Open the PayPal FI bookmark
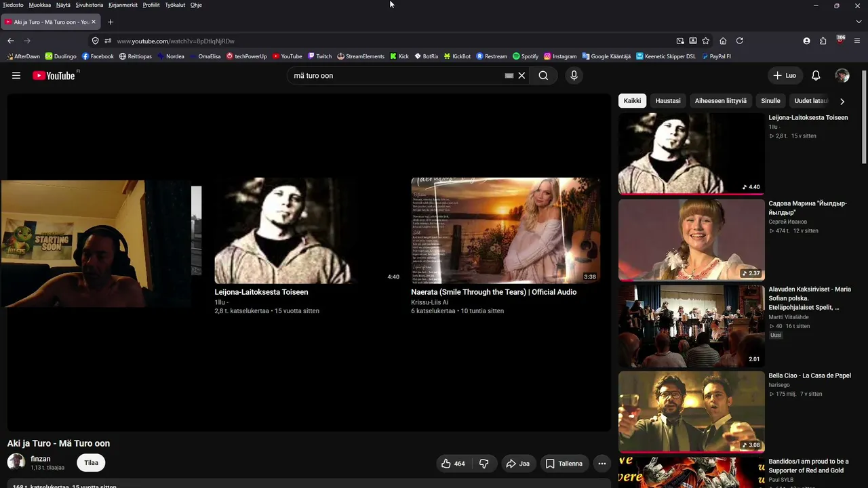 (x=716, y=56)
